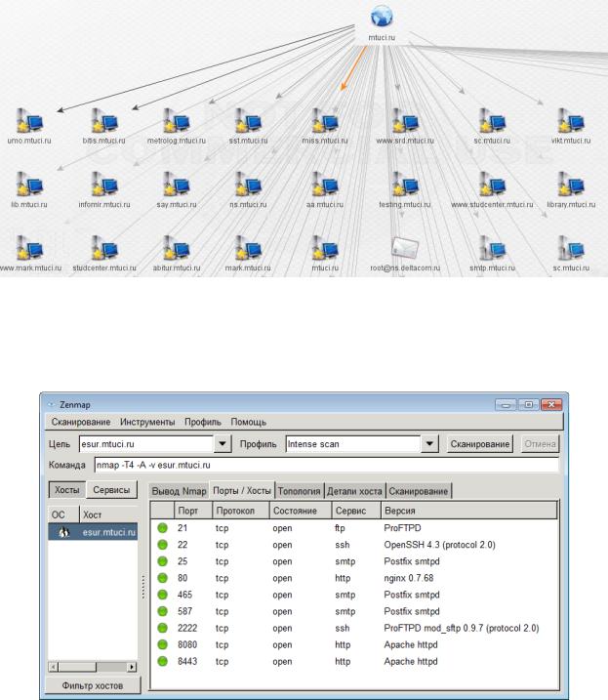Select the www.studcenter.mtuci.ru host icon

(x=492, y=185)
